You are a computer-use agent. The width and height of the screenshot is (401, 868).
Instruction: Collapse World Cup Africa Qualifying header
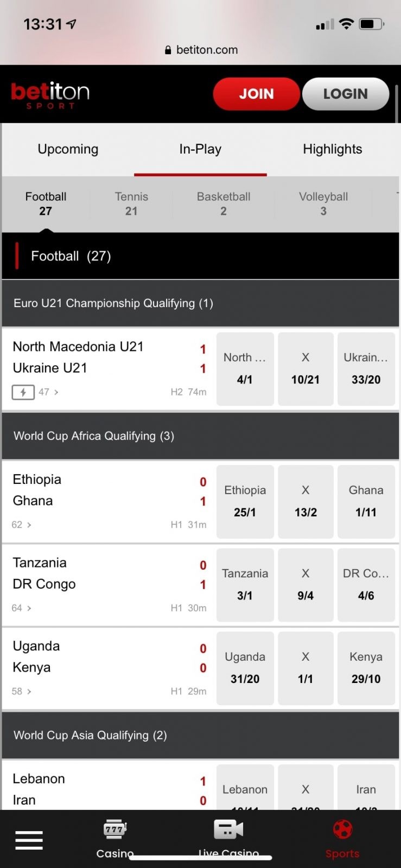200,436
